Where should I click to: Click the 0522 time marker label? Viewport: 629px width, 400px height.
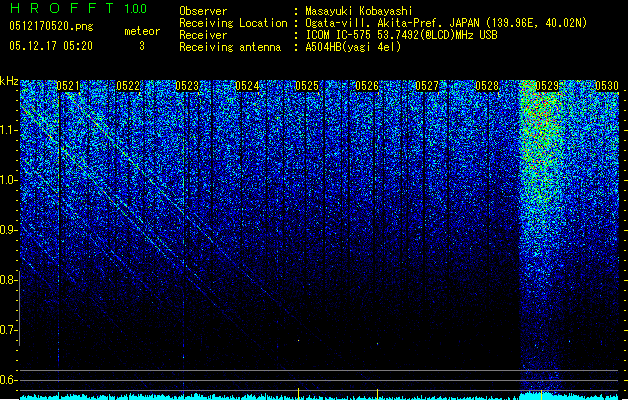pos(128,86)
